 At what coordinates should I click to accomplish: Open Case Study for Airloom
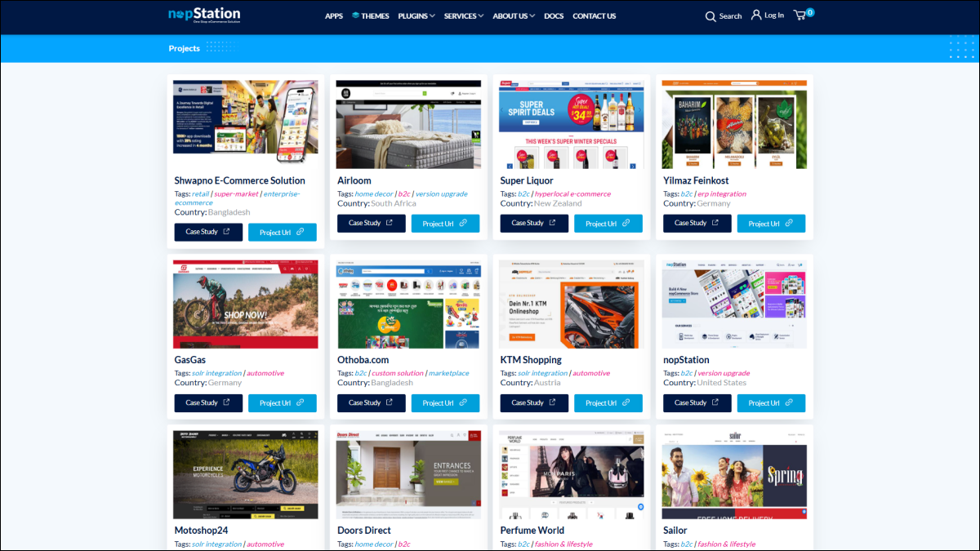[372, 223]
